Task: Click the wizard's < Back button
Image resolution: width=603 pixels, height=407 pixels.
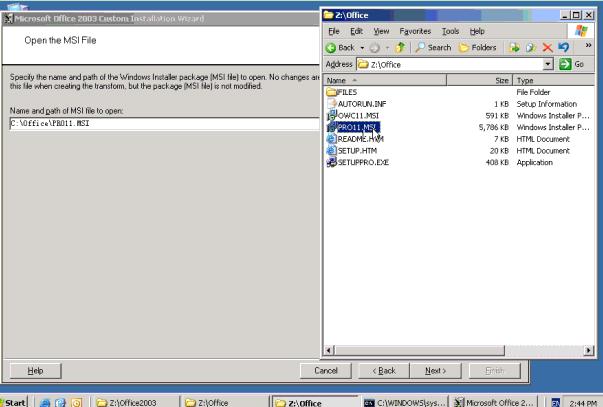Action: point(384,370)
